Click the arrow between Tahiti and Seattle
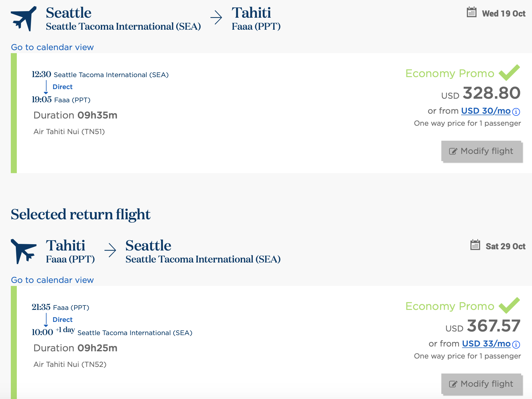 pos(110,250)
